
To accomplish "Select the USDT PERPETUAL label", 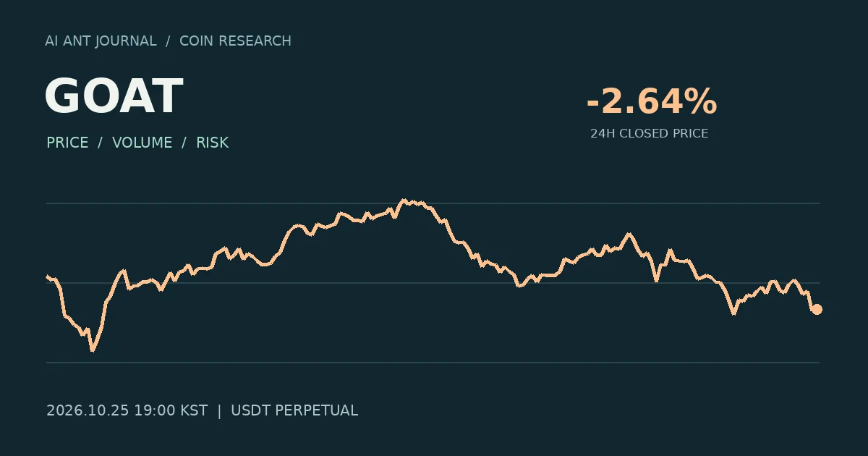I will (294, 410).
